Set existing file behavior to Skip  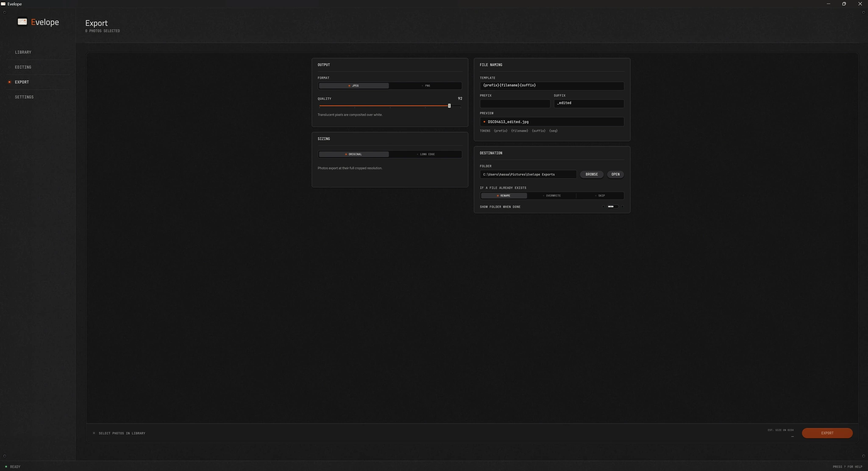(600, 196)
